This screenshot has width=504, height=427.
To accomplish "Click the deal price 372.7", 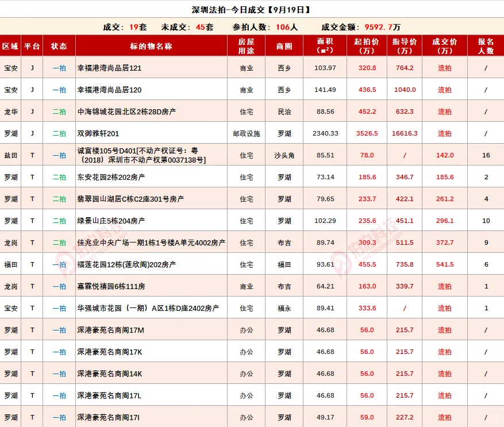I will (445, 243).
